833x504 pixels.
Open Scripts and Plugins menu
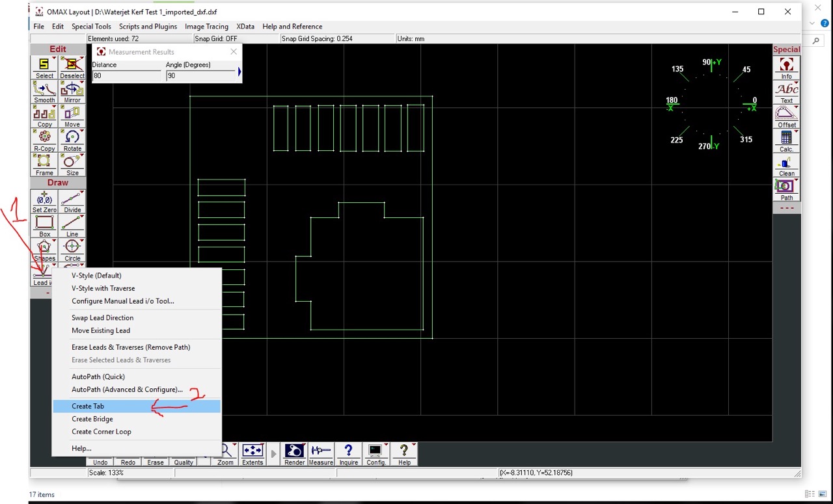(148, 27)
